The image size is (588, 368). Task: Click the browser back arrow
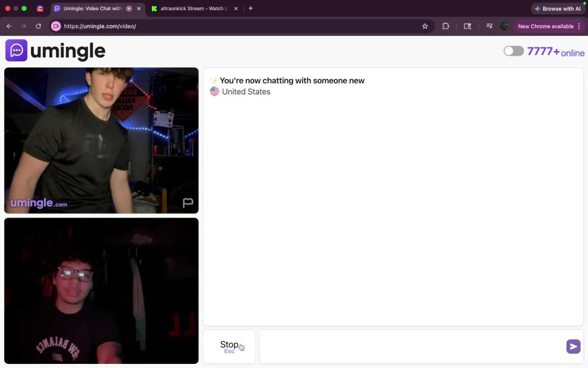pos(9,26)
